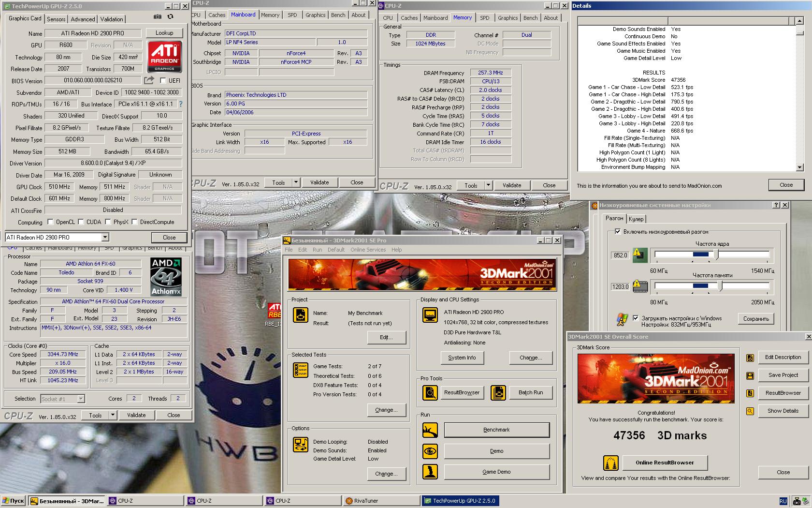Click Validate button in Memory CPU-Z
The width and height of the screenshot is (812, 508).
(x=512, y=185)
